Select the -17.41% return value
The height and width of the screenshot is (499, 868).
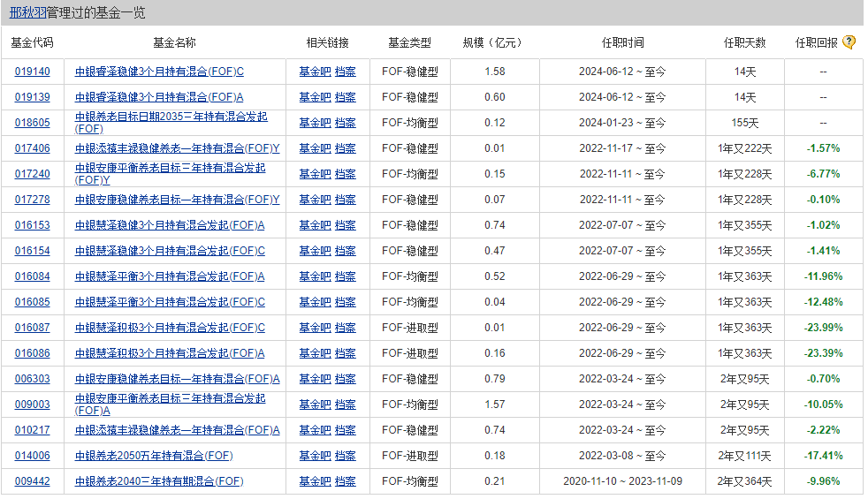click(x=823, y=456)
